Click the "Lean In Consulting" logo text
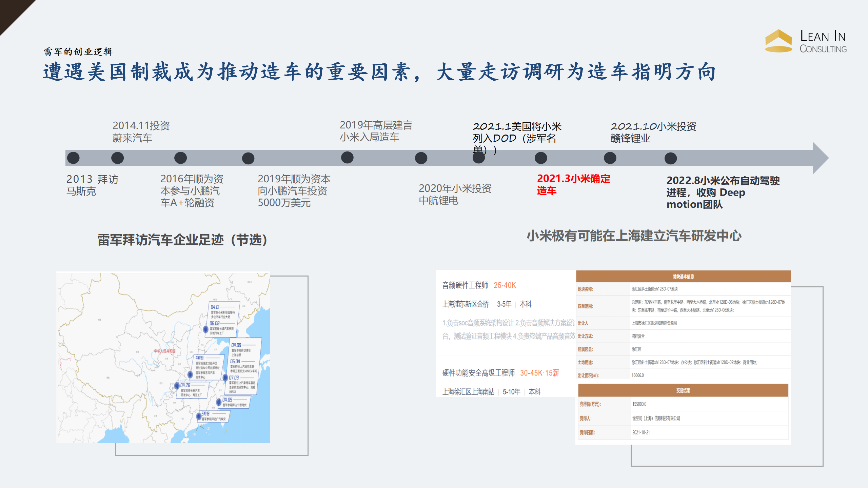The image size is (868, 488). [823, 41]
